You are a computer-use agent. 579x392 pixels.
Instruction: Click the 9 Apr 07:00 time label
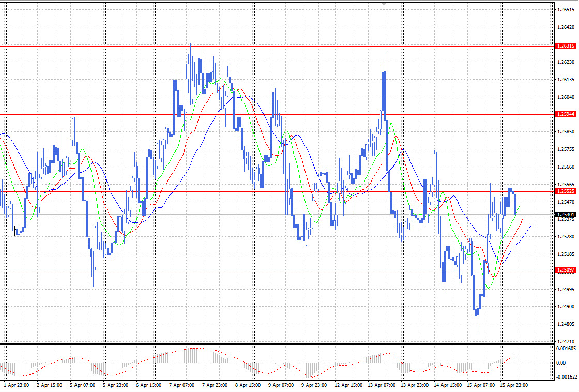281,385
